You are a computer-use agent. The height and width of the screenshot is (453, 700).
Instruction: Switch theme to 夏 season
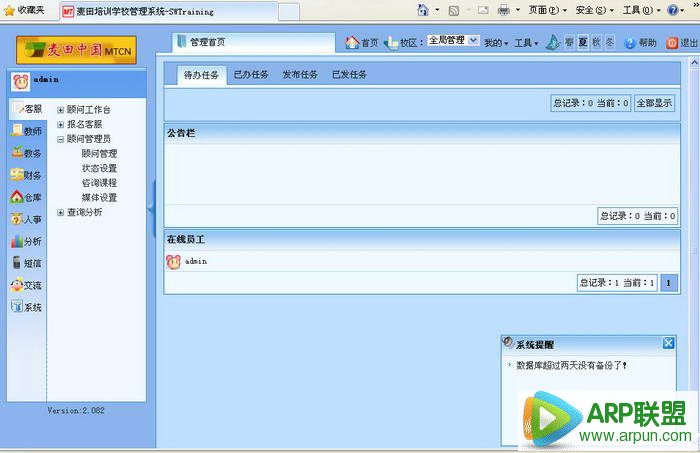tap(583, 43)
